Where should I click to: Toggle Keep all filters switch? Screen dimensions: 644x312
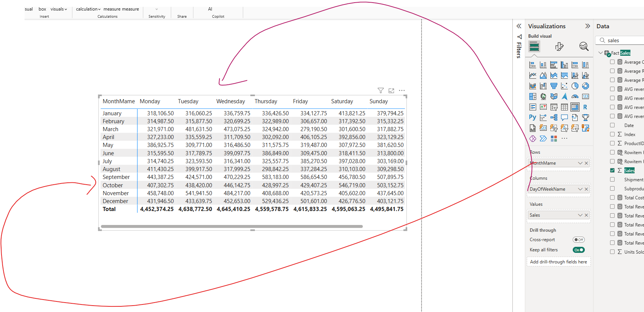click(x=578, y=250)
